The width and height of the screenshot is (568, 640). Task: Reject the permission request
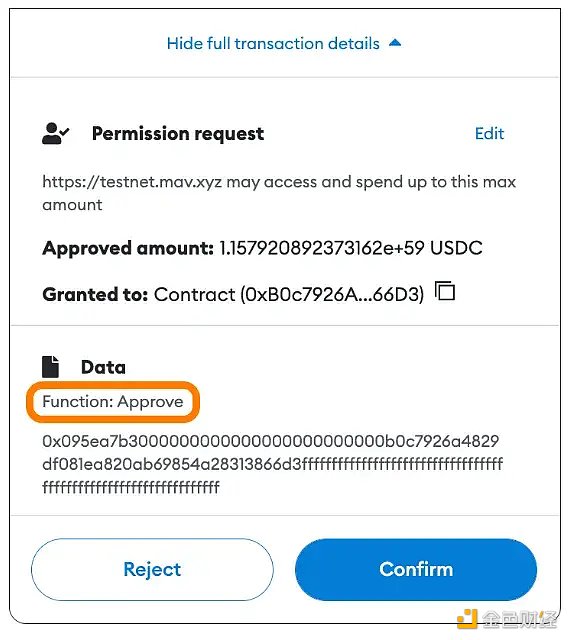coord(152,569)
